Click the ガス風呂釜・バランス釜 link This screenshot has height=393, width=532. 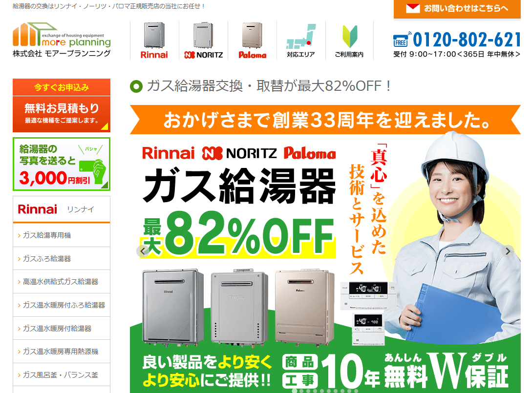point(62,375)
